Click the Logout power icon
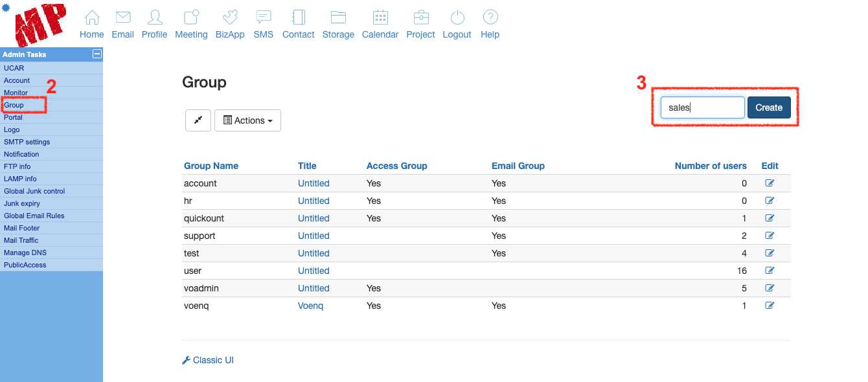868x382 pixels. [x=457, y=18]
